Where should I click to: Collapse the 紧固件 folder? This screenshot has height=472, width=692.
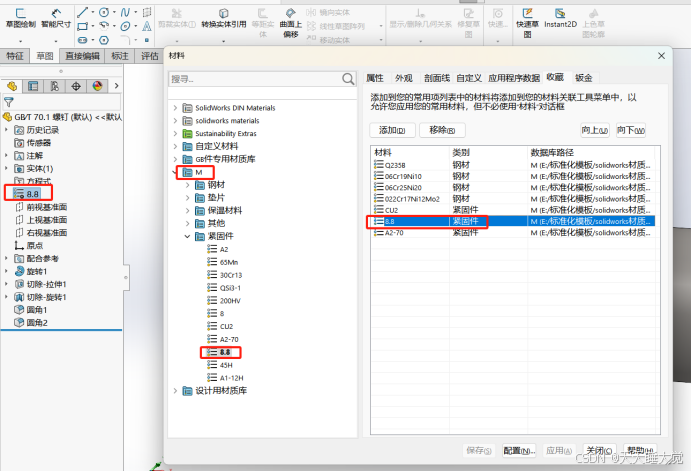click(188, 236)
